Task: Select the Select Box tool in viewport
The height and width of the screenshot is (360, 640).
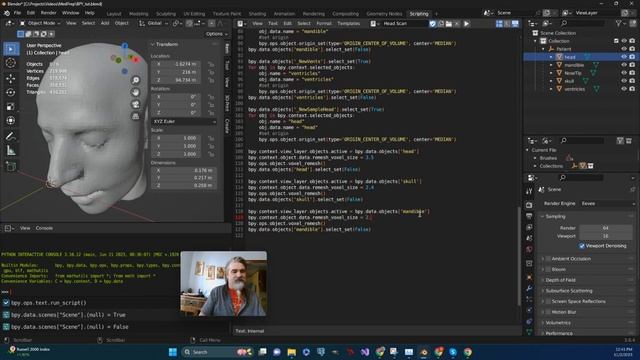Action: click(x=11, y=49)
